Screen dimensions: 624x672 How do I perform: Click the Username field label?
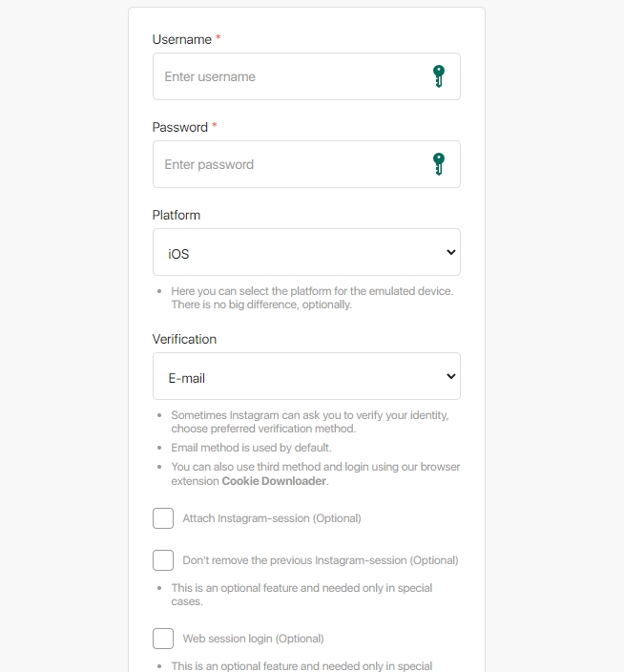coord(181,39)
